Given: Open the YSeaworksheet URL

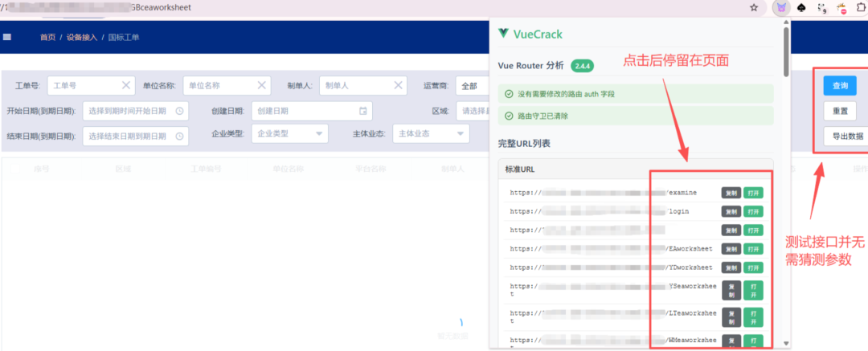Looking at the screenshot, I should pos(753,290).
